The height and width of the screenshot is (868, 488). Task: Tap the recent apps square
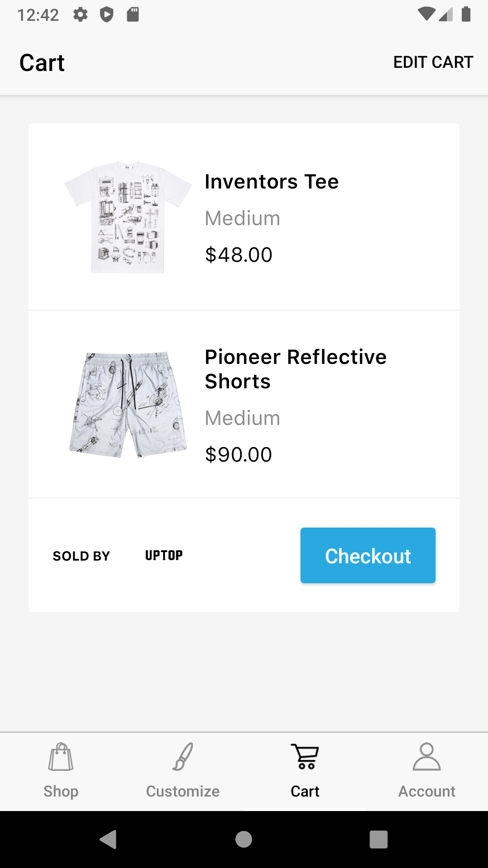[379, 840]
